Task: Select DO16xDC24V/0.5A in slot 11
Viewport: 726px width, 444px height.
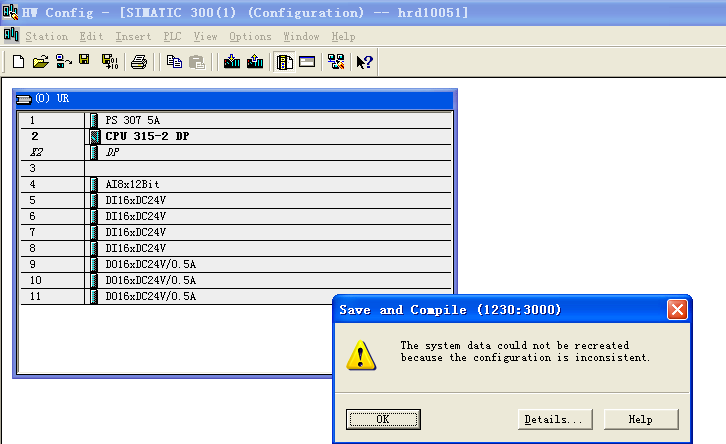Action: [x=236, y=296]
